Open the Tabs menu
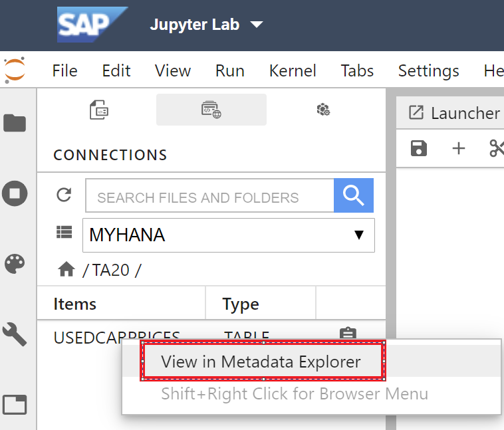This screenshot has height=430, width=504. click(357, 70)
